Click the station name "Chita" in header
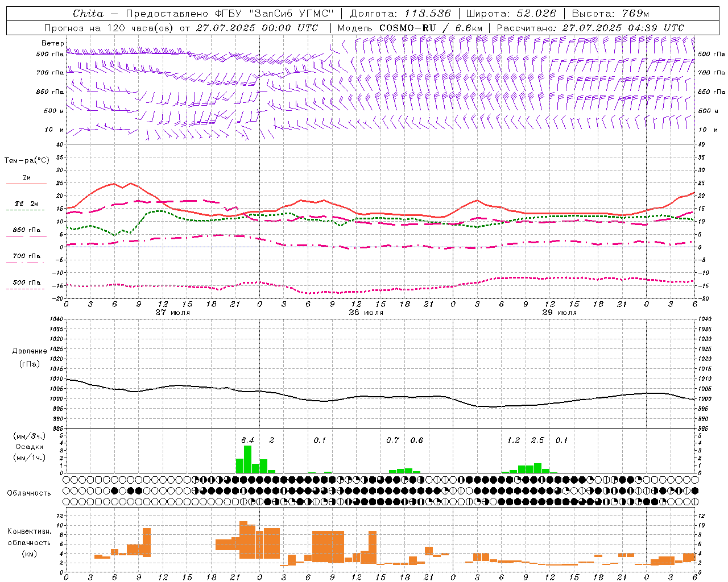 click(x=88, y=14)
